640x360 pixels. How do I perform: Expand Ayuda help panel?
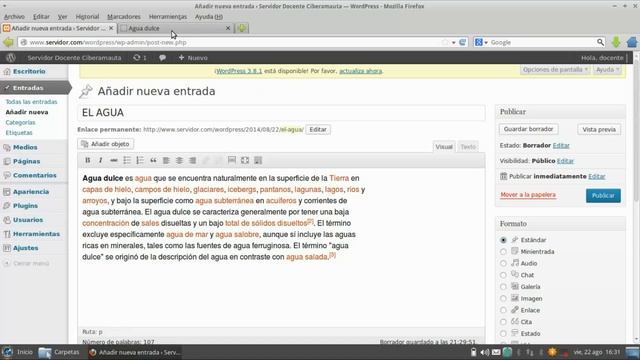tap(607, 69)
